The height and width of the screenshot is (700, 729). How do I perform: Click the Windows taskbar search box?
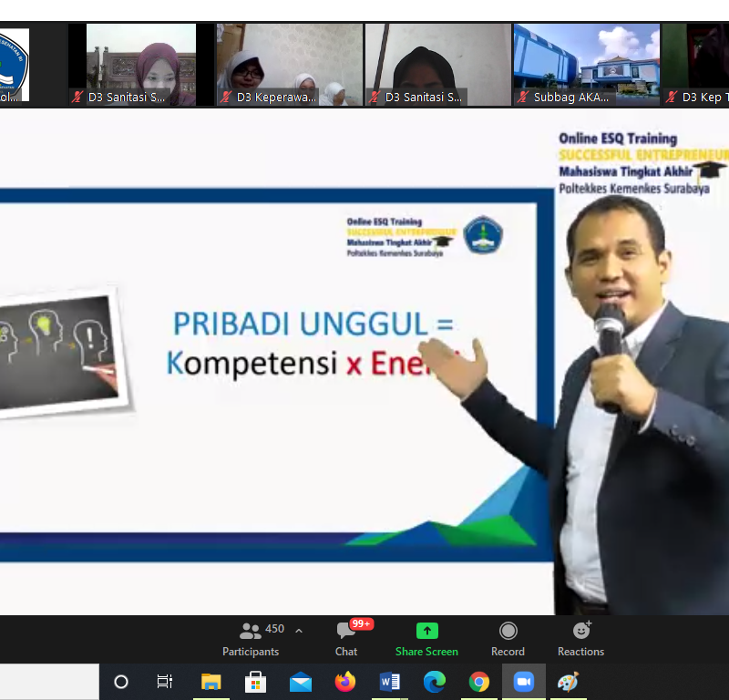[x=49, y=682]
